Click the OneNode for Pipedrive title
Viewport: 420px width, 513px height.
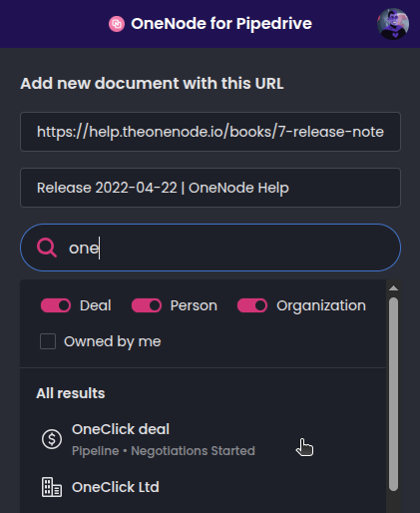point(221,24)
